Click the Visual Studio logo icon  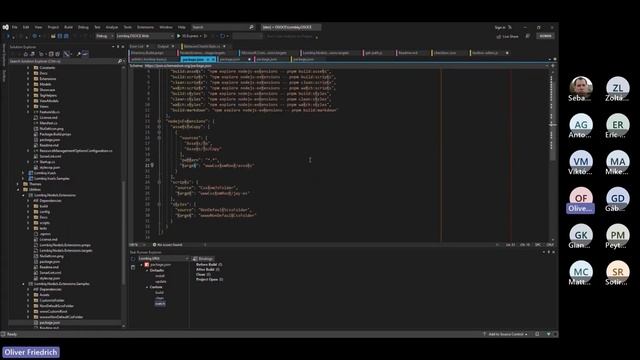[x=5, y=27]
